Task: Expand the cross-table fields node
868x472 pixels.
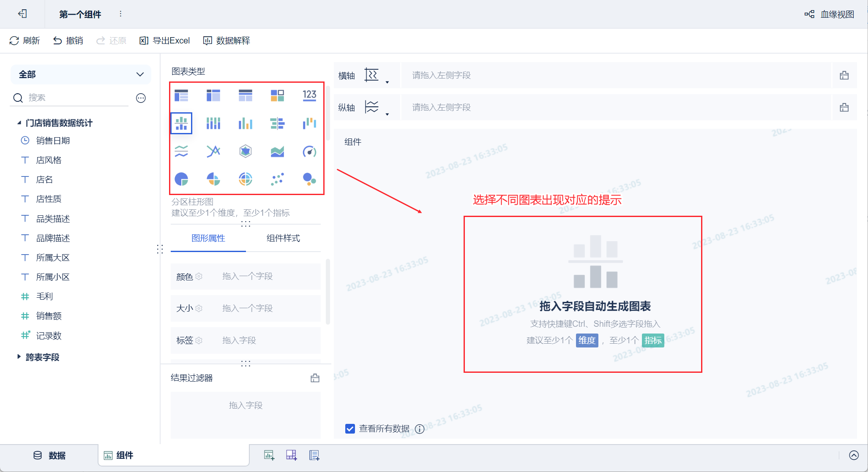Action: [19, 357]
